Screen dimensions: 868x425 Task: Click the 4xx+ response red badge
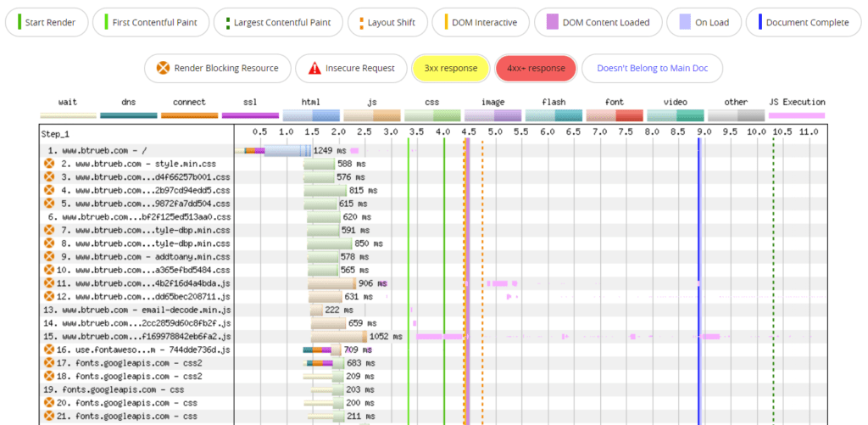(x=536, y=69)
